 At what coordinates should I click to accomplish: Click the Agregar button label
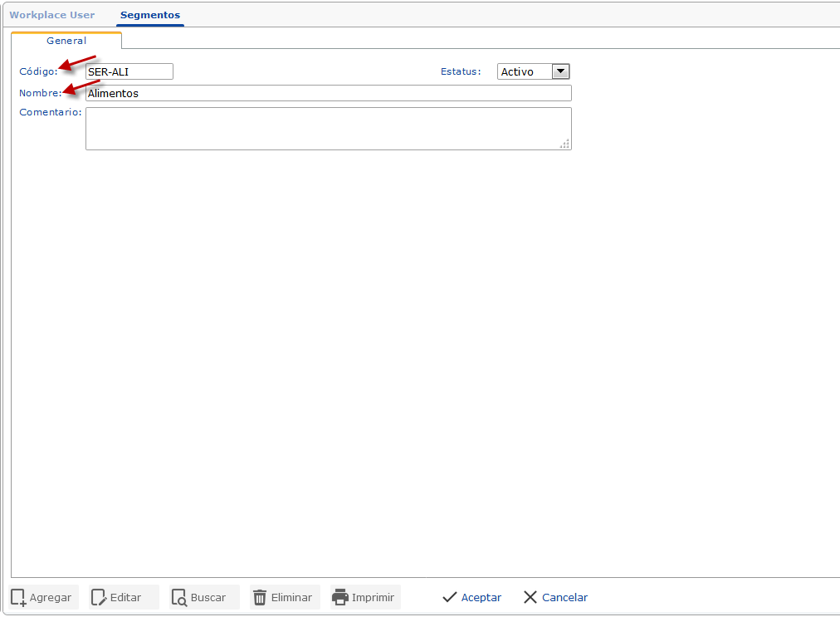coord(51,597)
